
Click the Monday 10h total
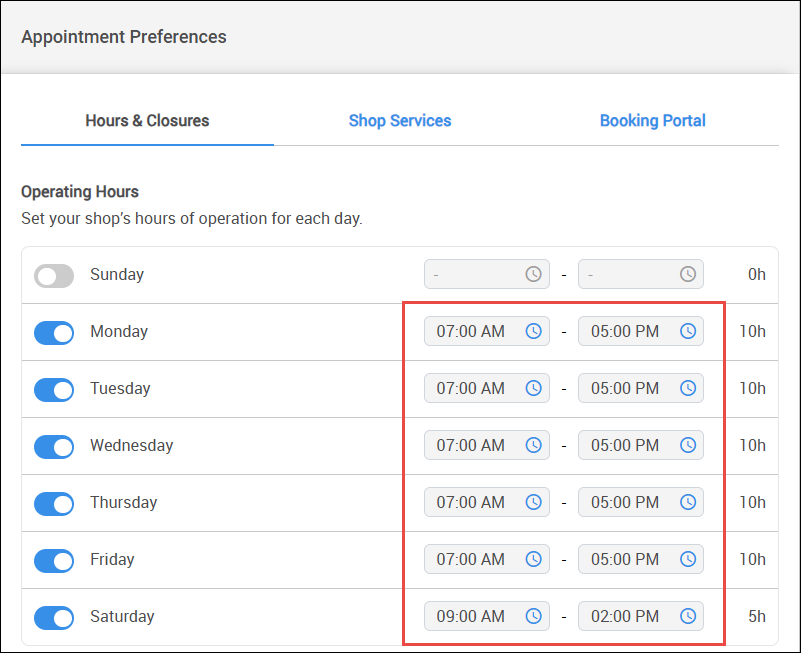752,332
